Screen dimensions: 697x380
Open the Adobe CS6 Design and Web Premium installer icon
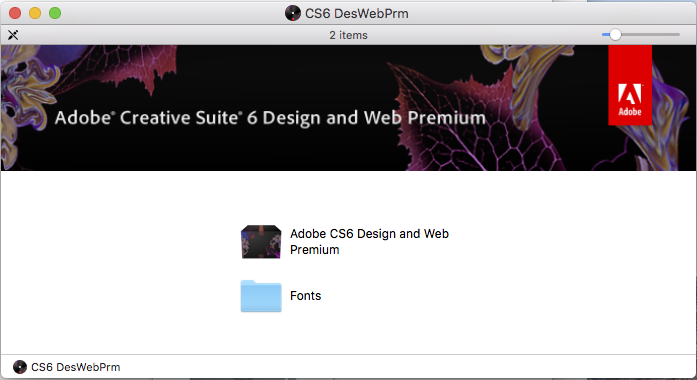point(261,242)
